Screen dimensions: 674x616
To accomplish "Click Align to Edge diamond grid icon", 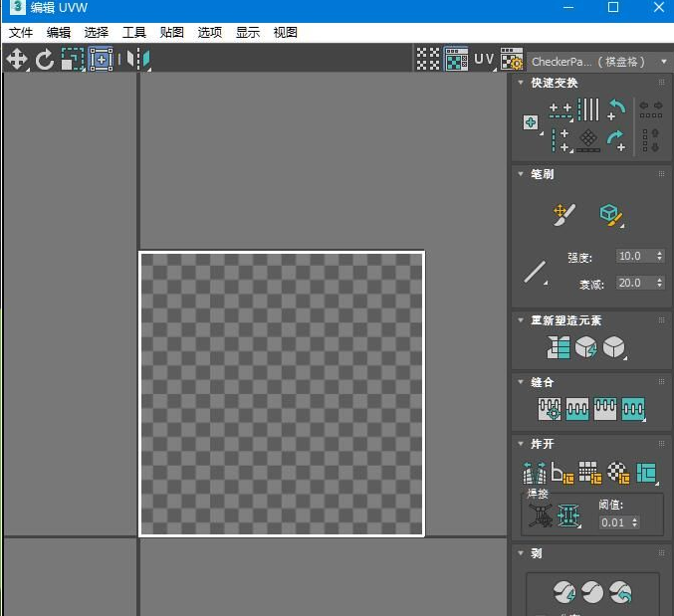I will click(588, 140).
